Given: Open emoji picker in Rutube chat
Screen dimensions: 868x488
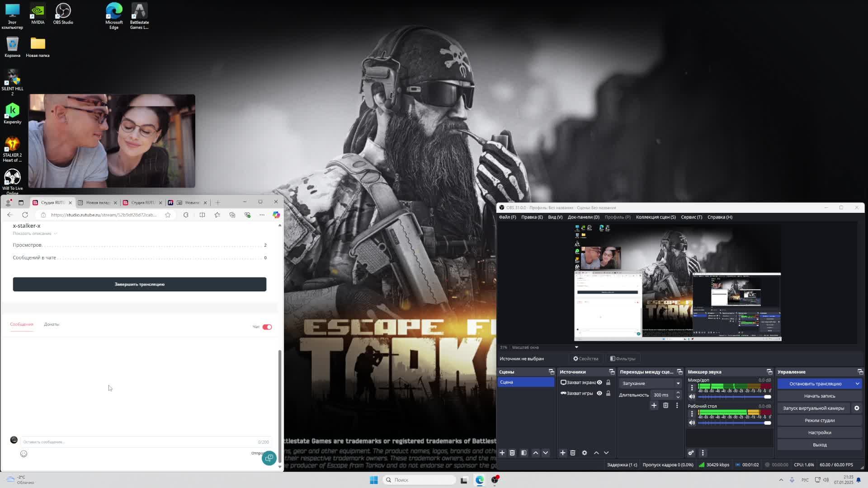Looking at the screenshot, I should pos(24,454).
